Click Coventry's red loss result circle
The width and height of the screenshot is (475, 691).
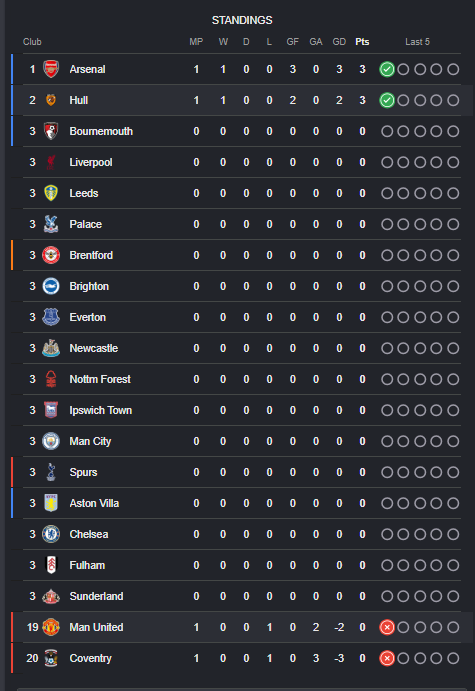387,658
